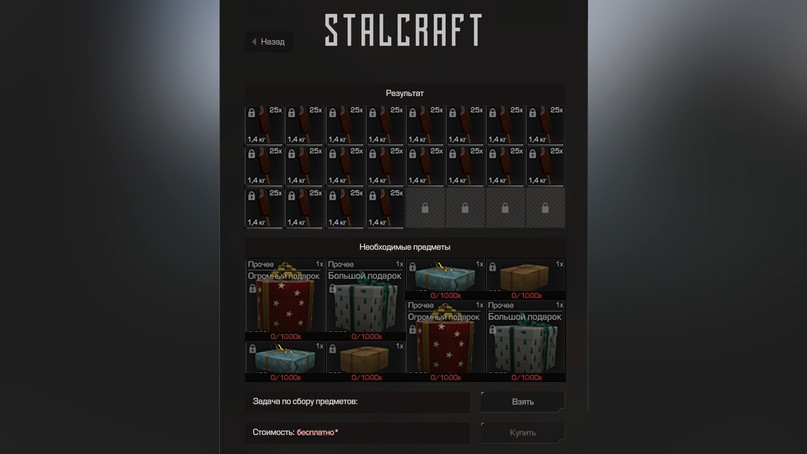Click first locked empty result slot

425,207
